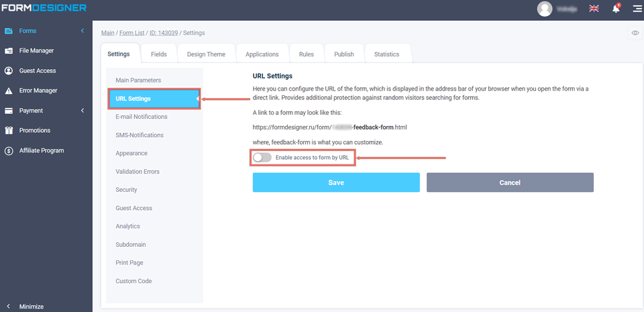644x312 pixels.
Task: Open Affiliate Program dollar icon
Action: coord(9,150)
